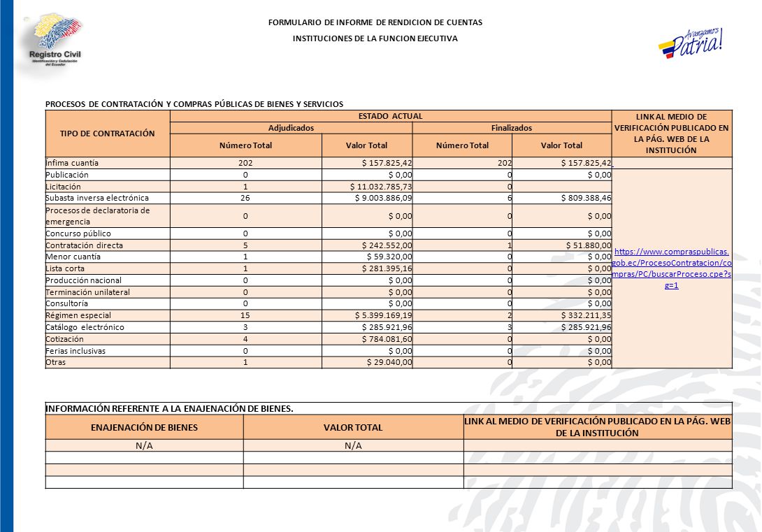Click the value $ 11.032.785,73 for Licitación

pos(381,187)
